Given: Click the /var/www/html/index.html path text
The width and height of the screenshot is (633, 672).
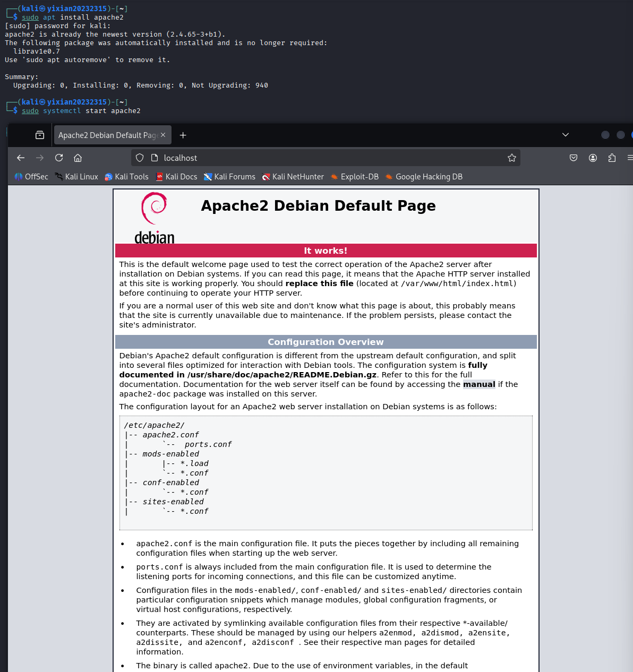Looking at the screenshot, I should (x=457, y=283).
